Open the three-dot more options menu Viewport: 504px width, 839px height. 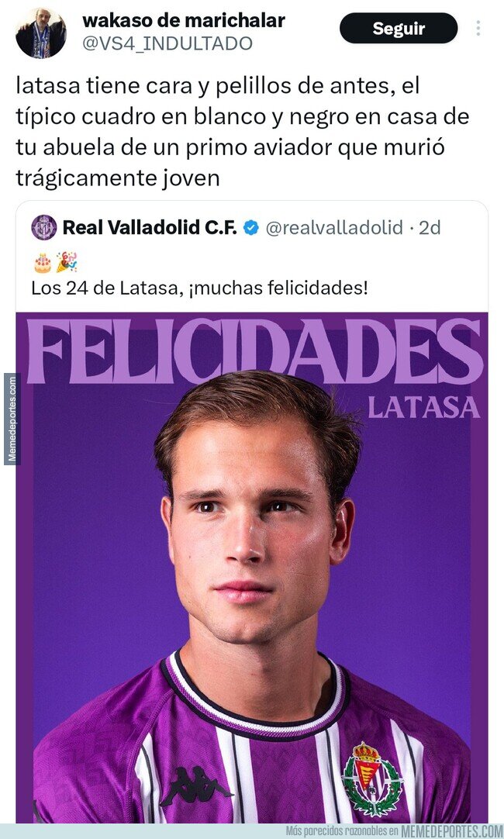[478, 29]
